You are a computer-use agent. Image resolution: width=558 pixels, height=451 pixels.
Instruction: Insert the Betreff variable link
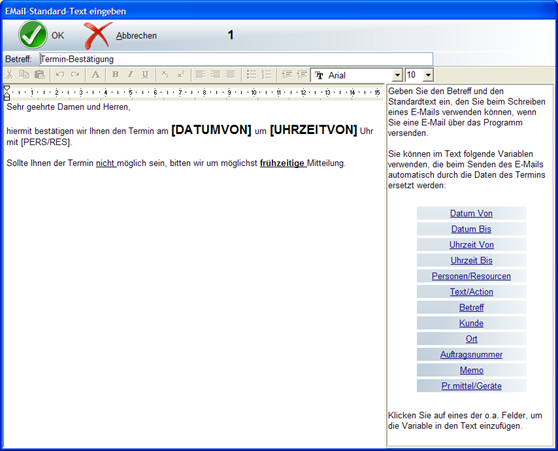(471, 308)
